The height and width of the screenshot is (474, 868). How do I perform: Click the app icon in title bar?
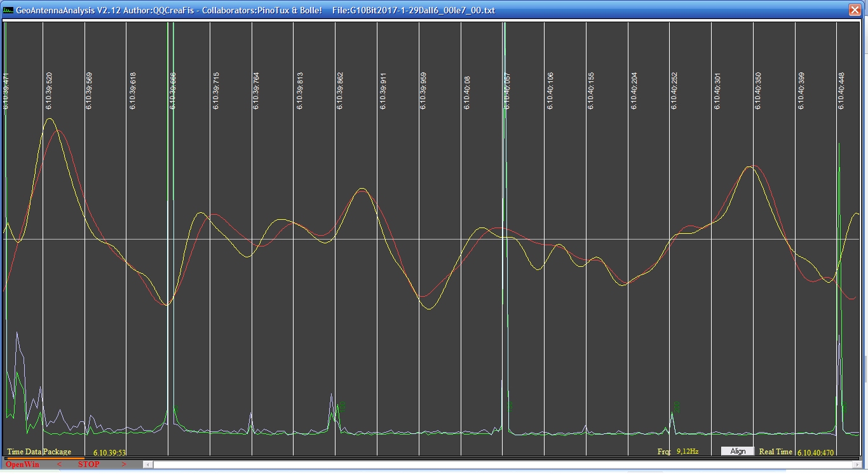coord(8,10)
